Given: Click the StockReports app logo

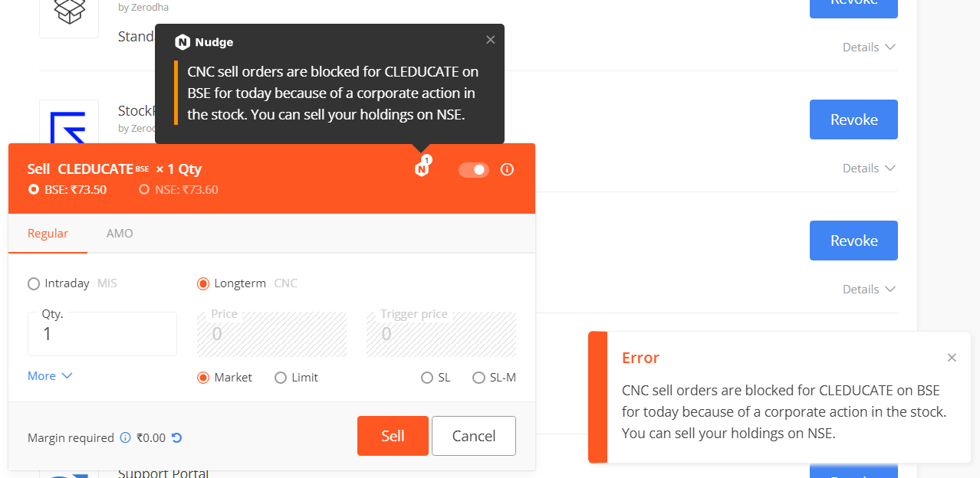Looking at the screenshot, I should [x=69, y=123].
